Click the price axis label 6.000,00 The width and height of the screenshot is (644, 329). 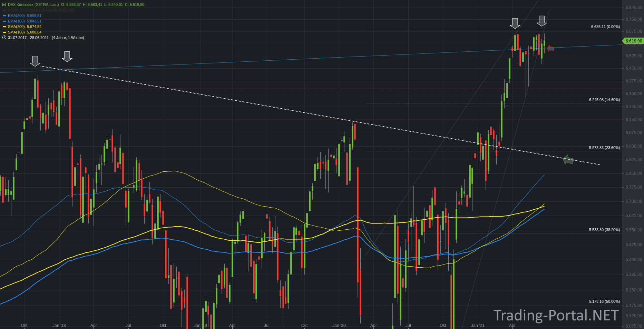634,146
